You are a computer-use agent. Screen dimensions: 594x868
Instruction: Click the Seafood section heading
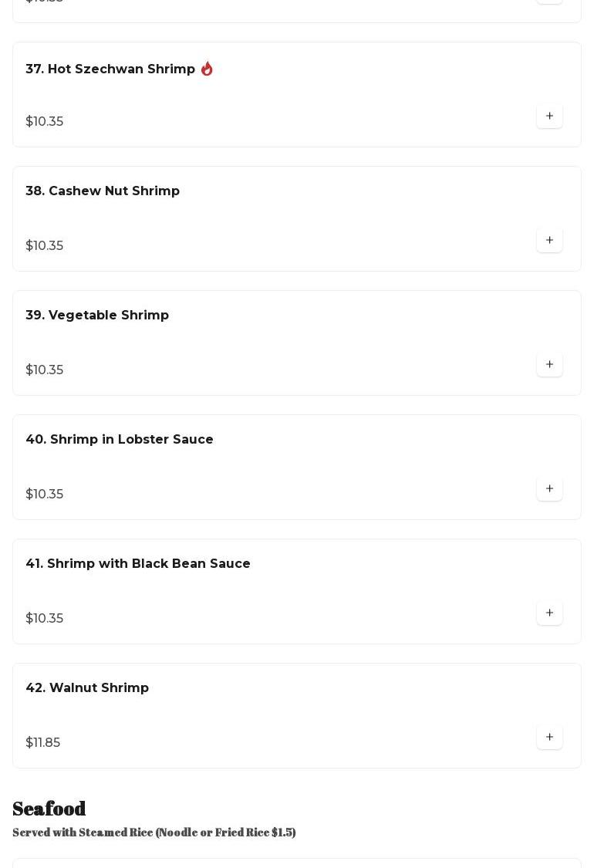click(49, 808)
